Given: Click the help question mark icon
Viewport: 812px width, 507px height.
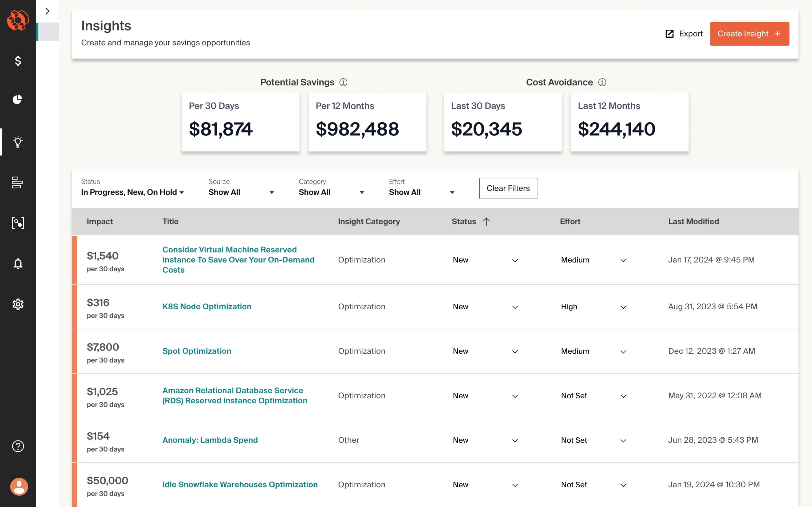Looking at the screenshot, I should coord(18,446).
